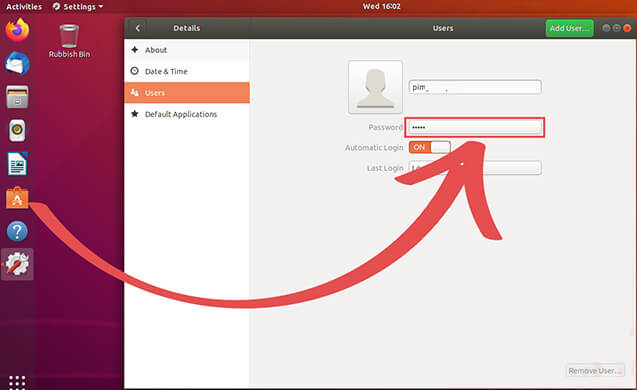Click the Add User button
This screenshot has height=390, width=637.
[x=569, y=28]
